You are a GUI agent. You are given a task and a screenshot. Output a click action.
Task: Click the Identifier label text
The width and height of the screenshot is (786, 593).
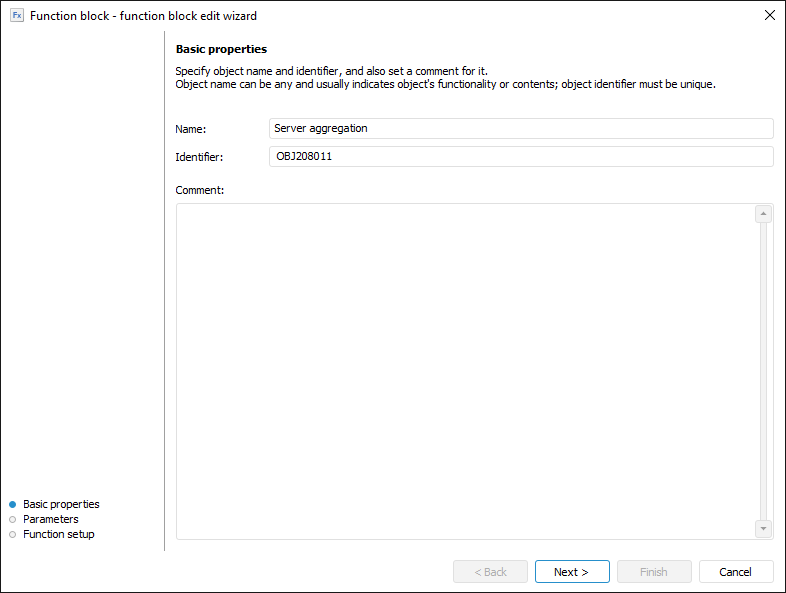point(199,157)
